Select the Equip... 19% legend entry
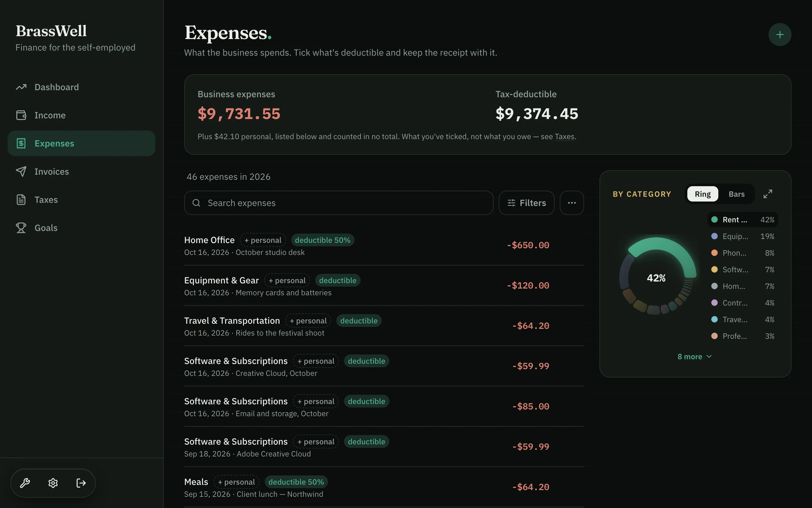Screen dimensions: 812x508 pos(743,236)
